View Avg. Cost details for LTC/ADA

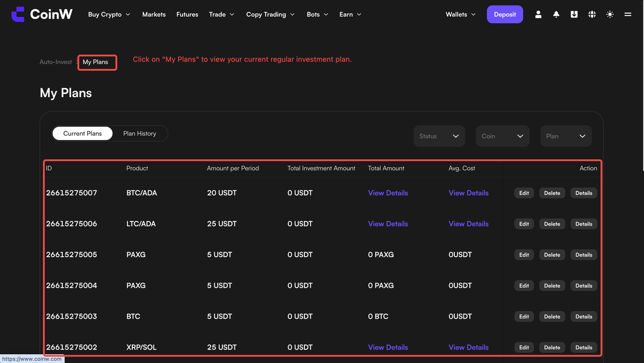pyautogui.click(x=468, y=224)
